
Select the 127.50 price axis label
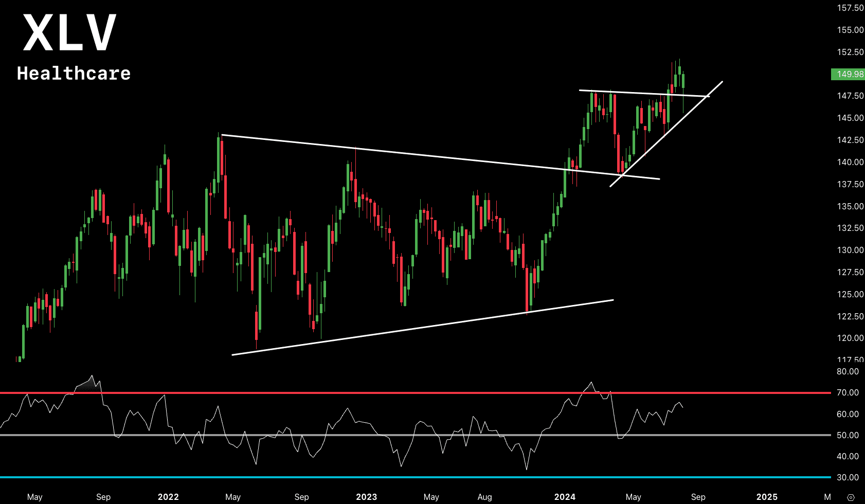[x=850, y=272]
